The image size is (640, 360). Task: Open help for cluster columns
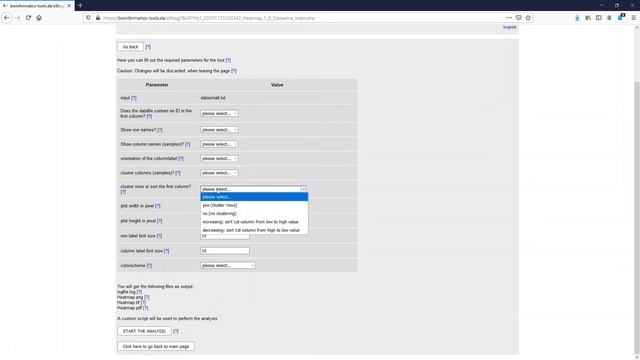pos(178,173)
